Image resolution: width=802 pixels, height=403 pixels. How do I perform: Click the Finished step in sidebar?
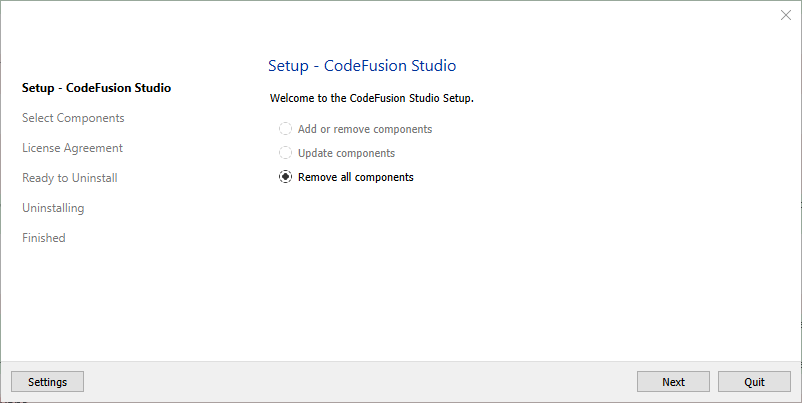(x=43, y=238)
